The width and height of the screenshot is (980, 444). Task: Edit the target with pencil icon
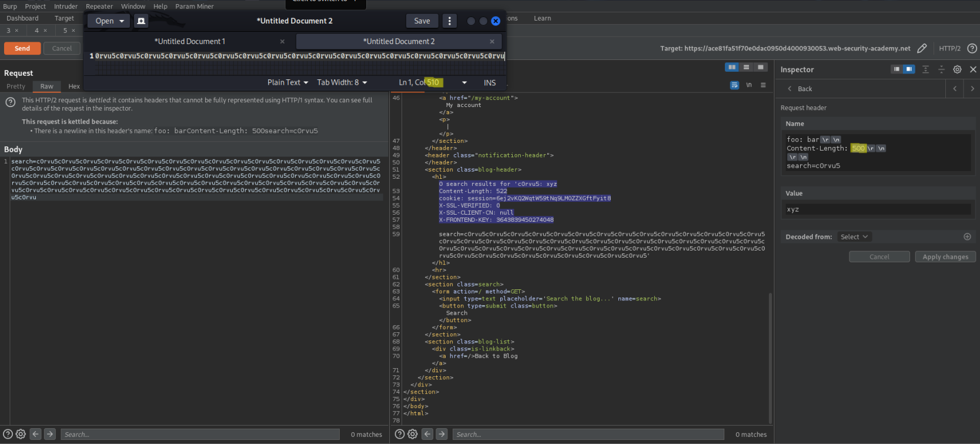[x=922, y=48]
